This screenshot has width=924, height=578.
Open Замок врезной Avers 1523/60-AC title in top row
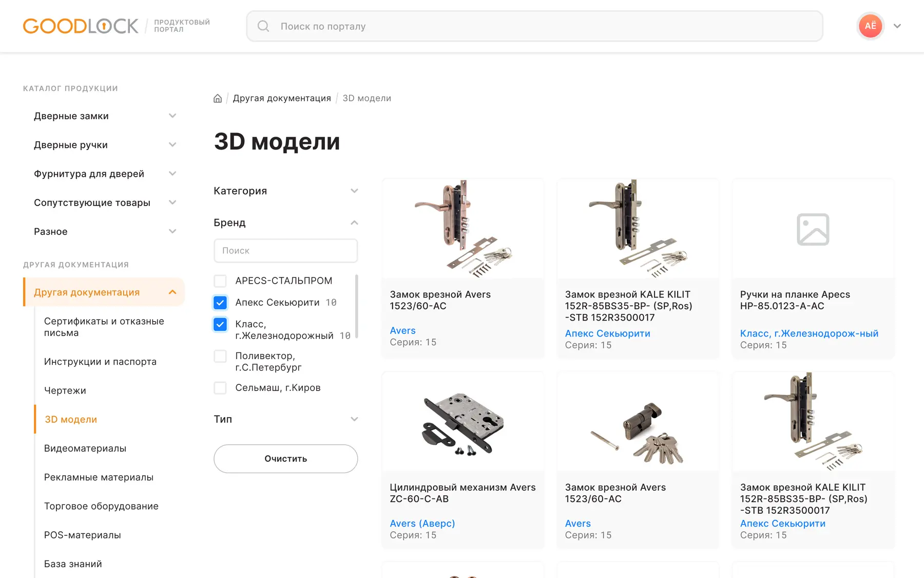440,300
